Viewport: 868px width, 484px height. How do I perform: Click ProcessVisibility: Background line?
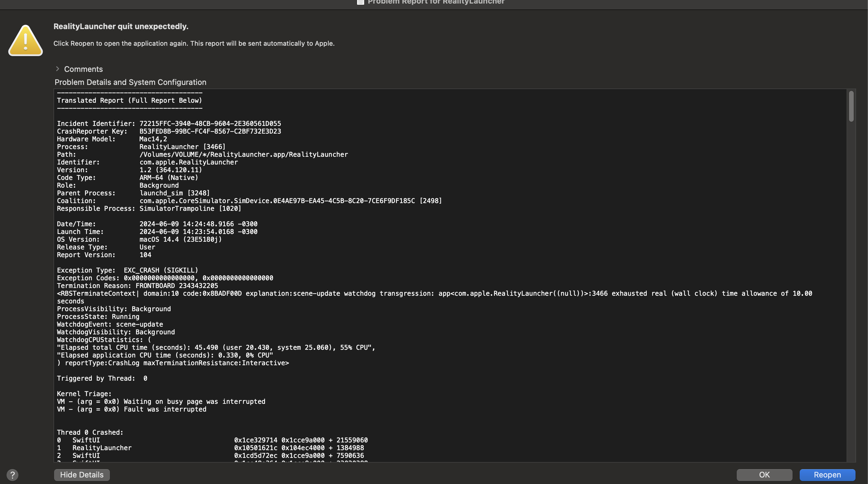[114, 309]
